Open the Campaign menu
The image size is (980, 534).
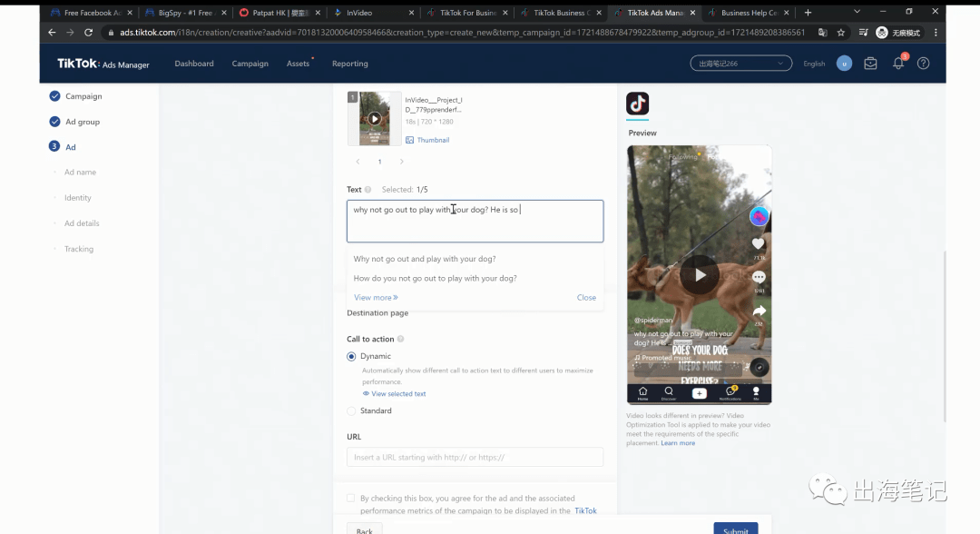click(x=250, y=64)
